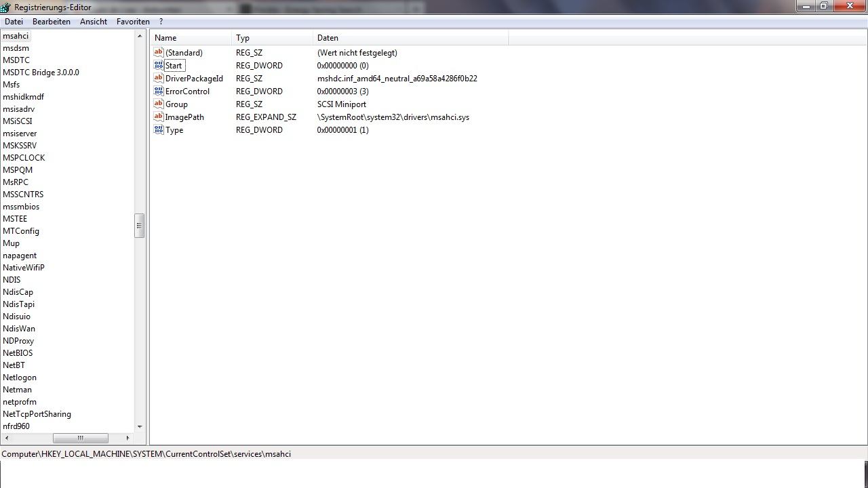
Task: Open the Datei menu
Action: coord(14,22)
